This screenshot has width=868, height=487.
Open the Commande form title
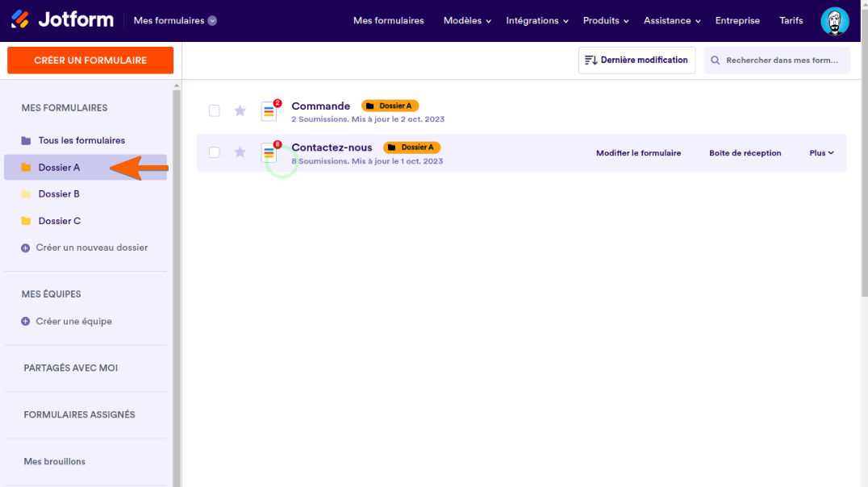[320, 106]
